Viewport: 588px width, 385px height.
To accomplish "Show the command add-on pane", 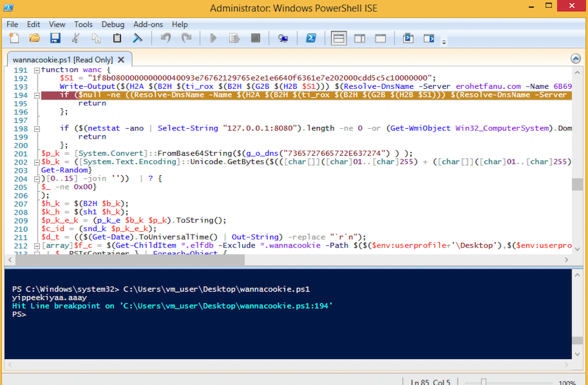I will click(429, 38).
